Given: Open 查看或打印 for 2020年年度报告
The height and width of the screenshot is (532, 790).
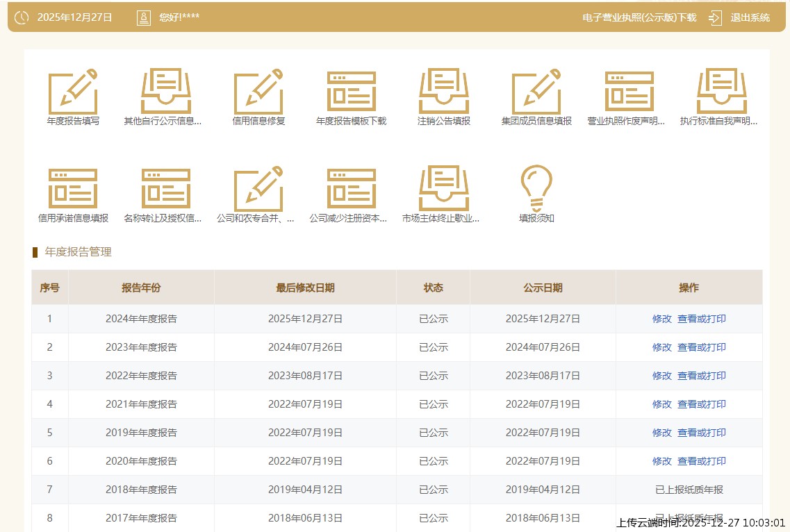Looking at the screenshot, I should 702,461.
